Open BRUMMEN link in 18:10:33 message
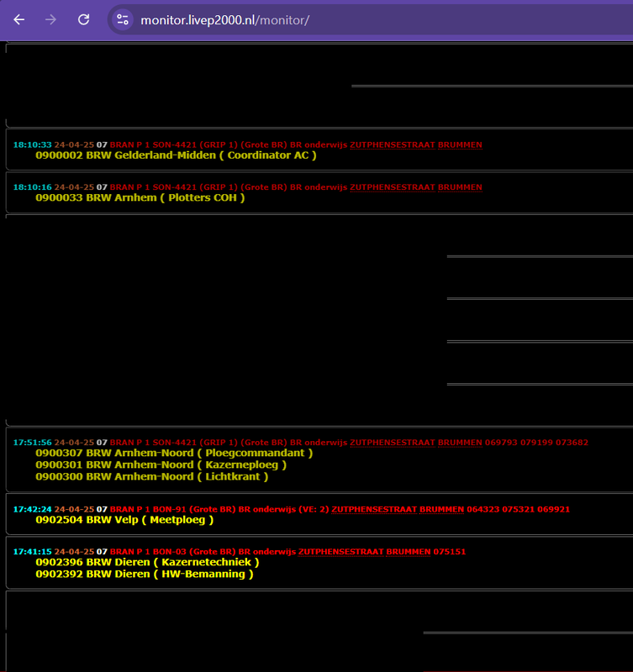The image size is (633, 672). 460,144
